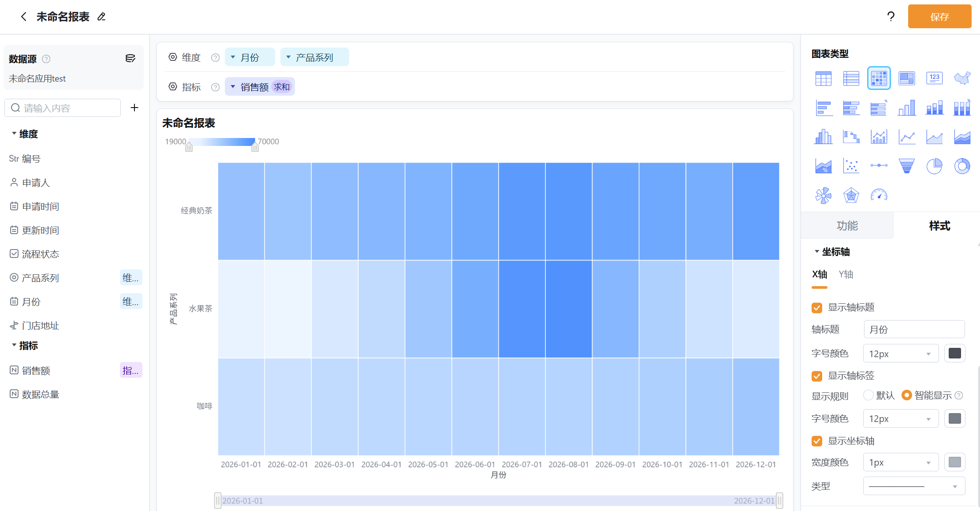Select the China map chart type
Viewport: 980px width, 511px height.
coord(962,78)
